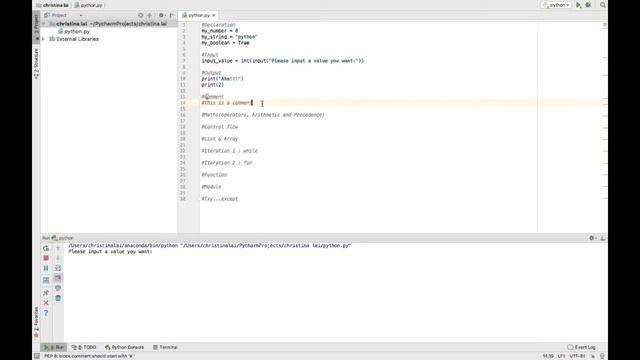Screen dimensions: 640x360
Task: Toggle the read-only lock icon
Action: [593, 356]
